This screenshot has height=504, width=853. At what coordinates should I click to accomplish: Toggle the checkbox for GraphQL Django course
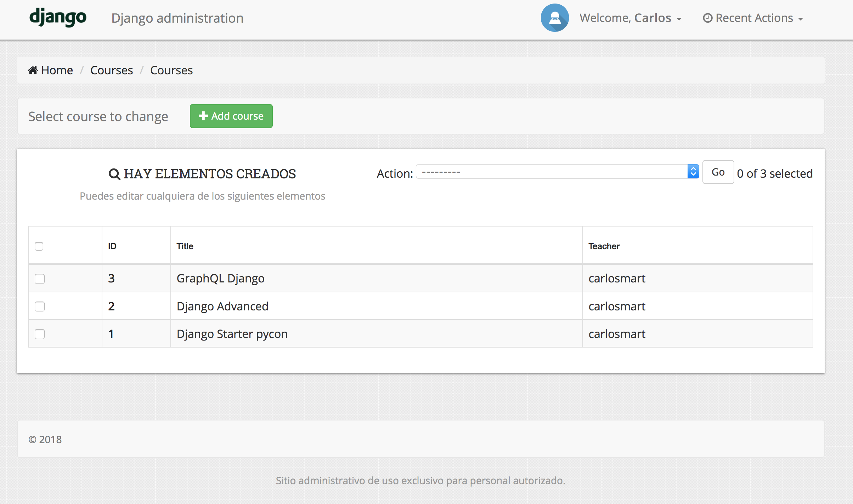(40, 278)
